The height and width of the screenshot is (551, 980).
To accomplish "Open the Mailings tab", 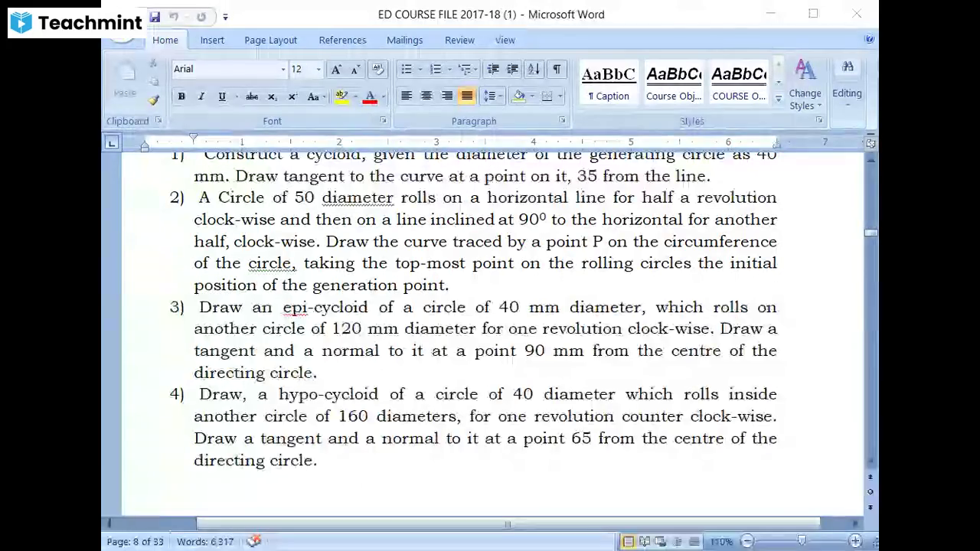I will (404, 40).
